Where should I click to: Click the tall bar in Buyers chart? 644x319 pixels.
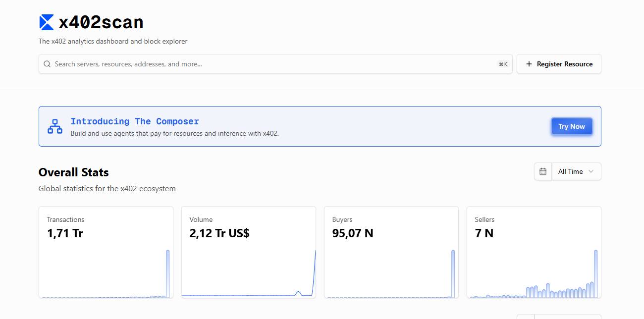tap(453, 273)
